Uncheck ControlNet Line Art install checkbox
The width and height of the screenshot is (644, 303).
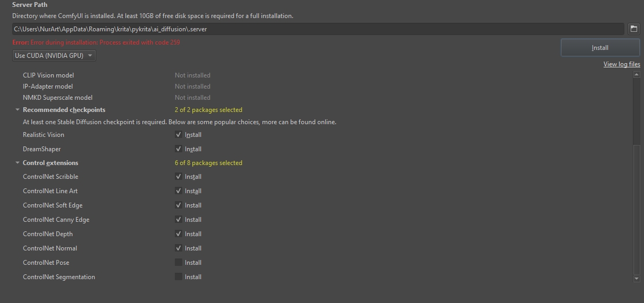pos(179,191)
